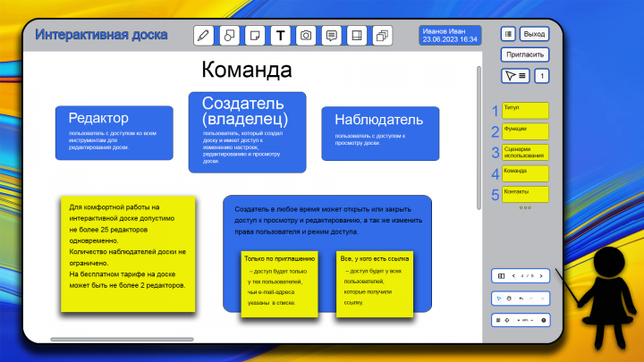Select the sticky note tool
Image resolution: width=644 pixels, height=362 pixels.
(255, 36)
